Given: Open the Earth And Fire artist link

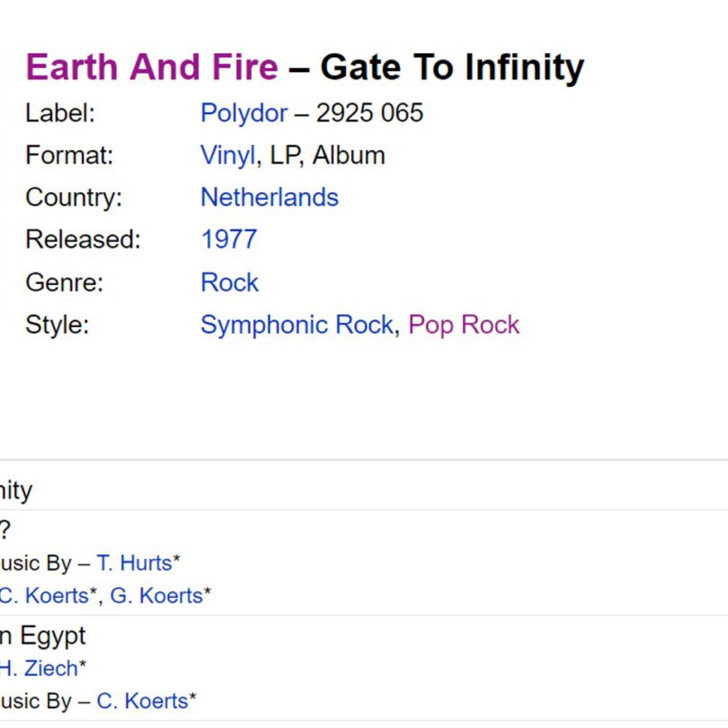Looking at the screenshot, I should point(152,67).
